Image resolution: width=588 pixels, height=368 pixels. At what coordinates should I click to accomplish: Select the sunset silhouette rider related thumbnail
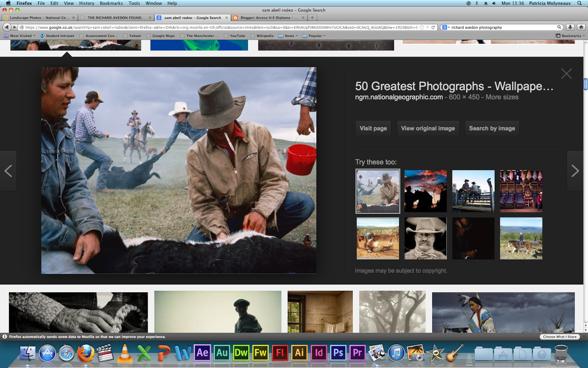pyautogui.click(x=426, y=191)
